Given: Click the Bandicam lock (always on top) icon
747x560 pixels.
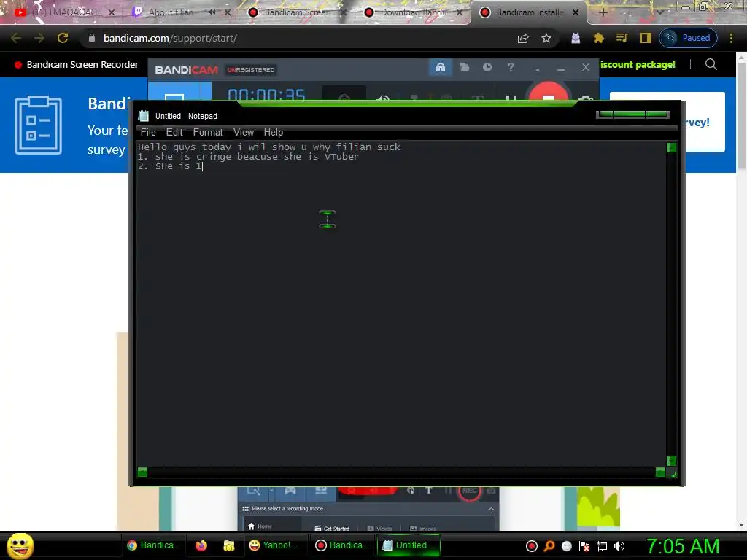Looking at the screenshot, I should pyautogui.click(x=440, y=67).
